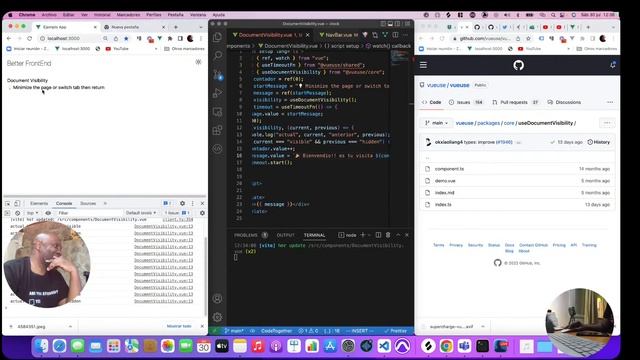
Task: Click the VS Code minimap
Action: point(400,58)
